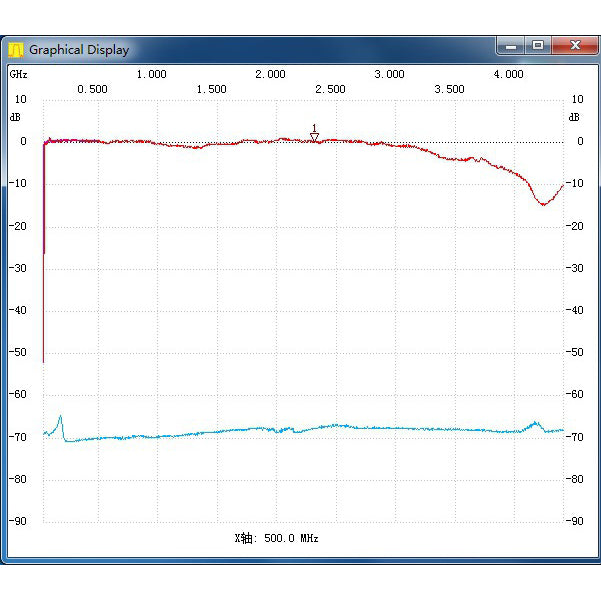Click the left axis -50 label
Screen dimensions: 601x601
(20, 352)
